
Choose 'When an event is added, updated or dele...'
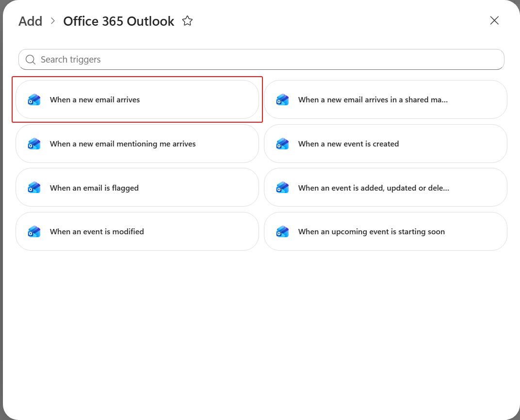[x=385, y=187]
